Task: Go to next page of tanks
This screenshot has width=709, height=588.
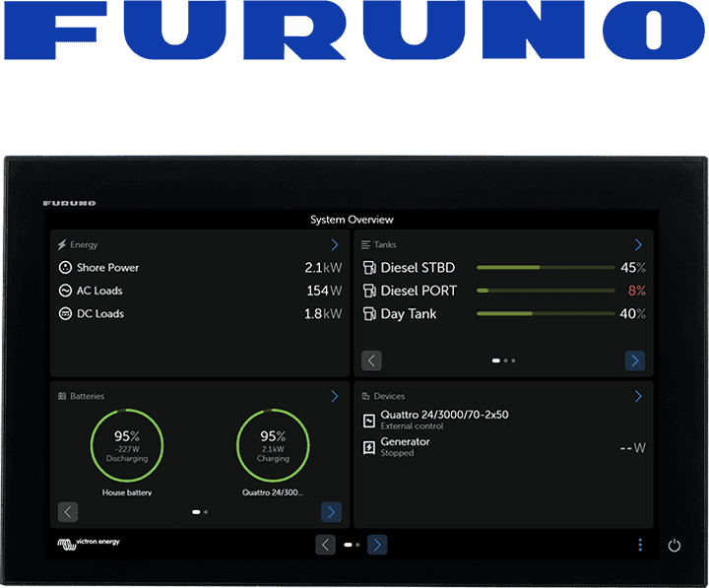Action: click(635, 360)
